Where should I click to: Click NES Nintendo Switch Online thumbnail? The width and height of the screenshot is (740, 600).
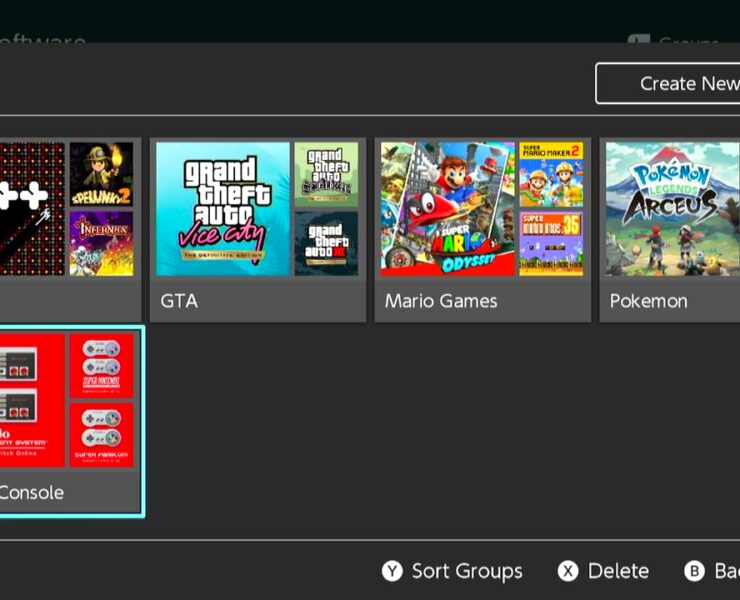pyautogui.click(x=32, y=400)
